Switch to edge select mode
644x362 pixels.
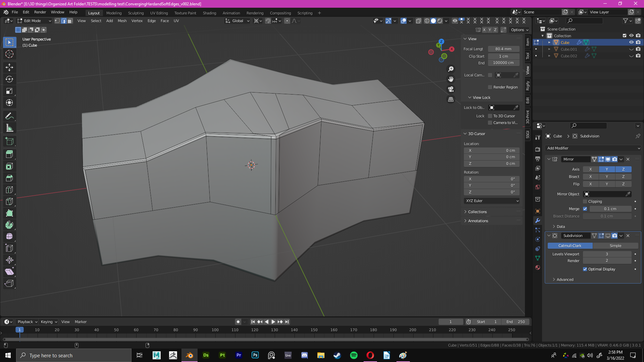64,21
